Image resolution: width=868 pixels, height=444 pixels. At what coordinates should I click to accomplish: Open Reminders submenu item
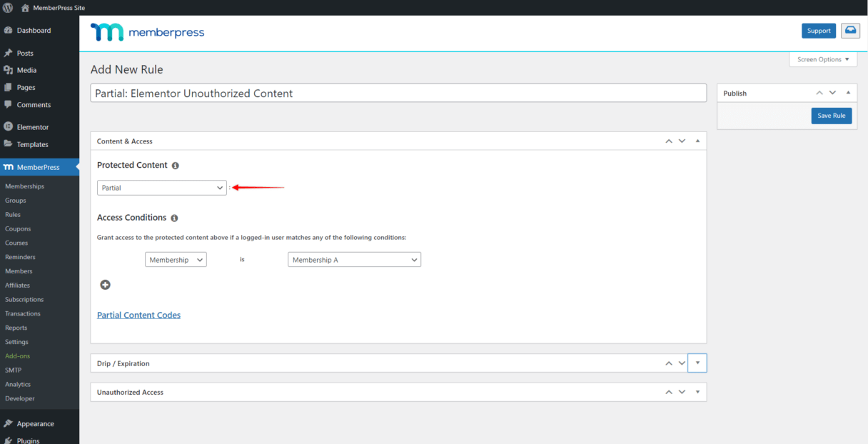20,257
